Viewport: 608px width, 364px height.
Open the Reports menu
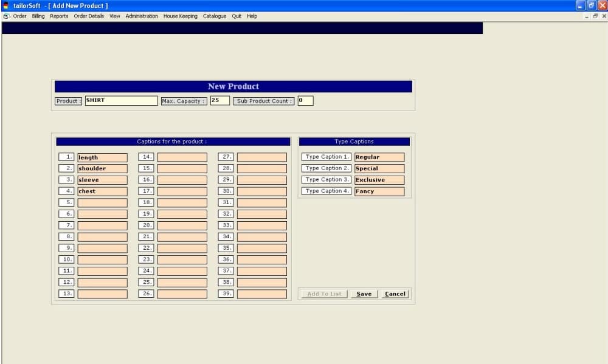coord(59,16)
